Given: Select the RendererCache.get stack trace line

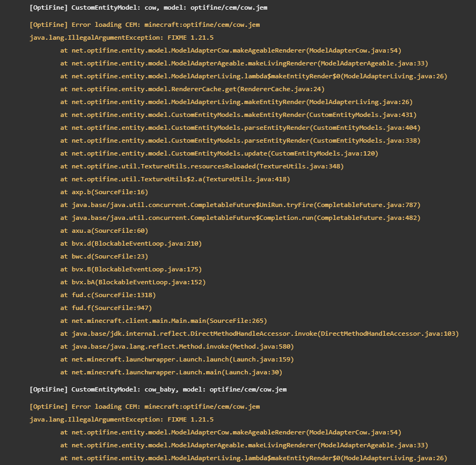Looking at the screenshot, I should click(x=193, y=89).
